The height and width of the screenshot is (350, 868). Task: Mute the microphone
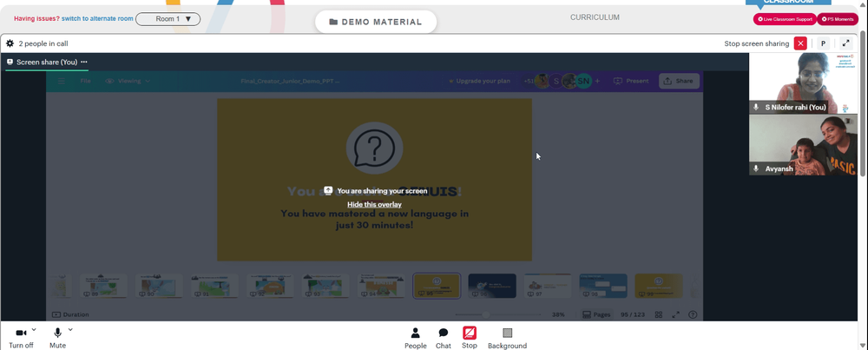pos(57,337)
